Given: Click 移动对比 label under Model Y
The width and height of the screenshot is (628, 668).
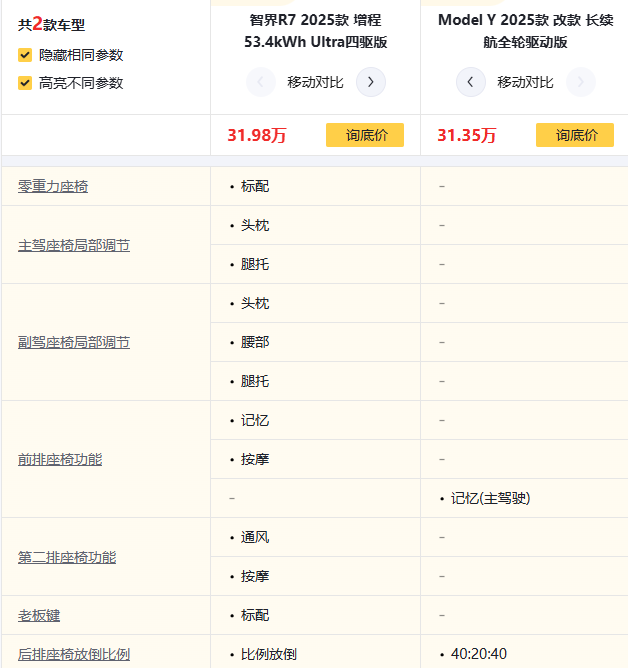Looking at the screenshot, I should coord(525,82).
